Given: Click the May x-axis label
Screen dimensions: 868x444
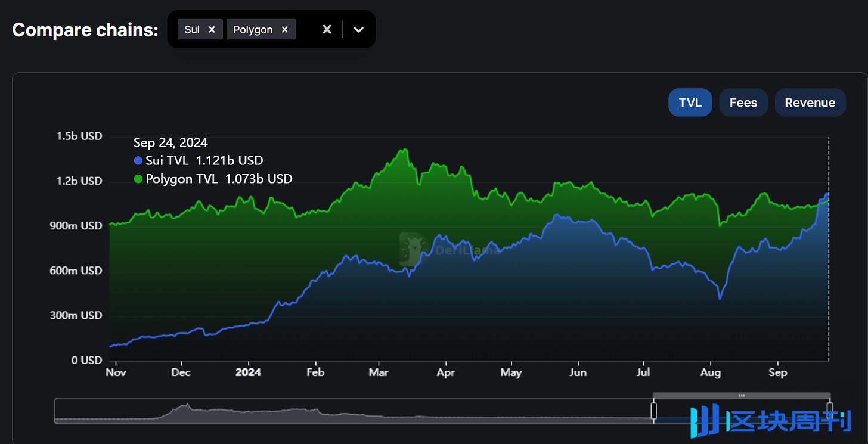Looking at the screenshot, I should [x=511, y=372].
